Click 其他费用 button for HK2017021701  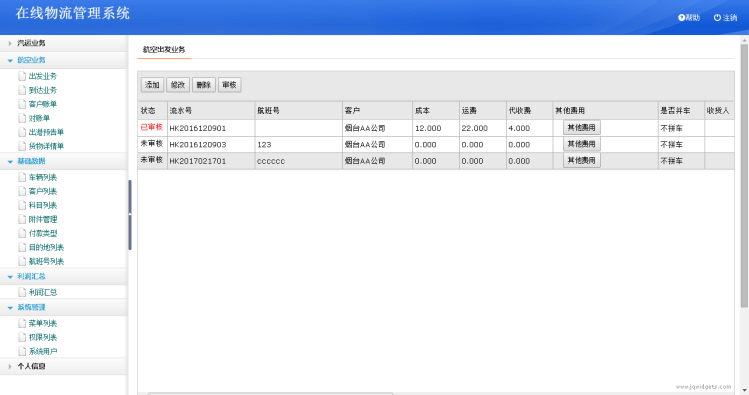pyautogui.click(x=581, y=160)
